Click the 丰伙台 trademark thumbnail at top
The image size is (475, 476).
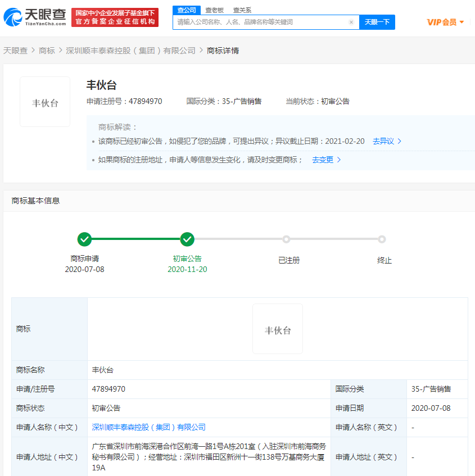(x=45, y=102)
